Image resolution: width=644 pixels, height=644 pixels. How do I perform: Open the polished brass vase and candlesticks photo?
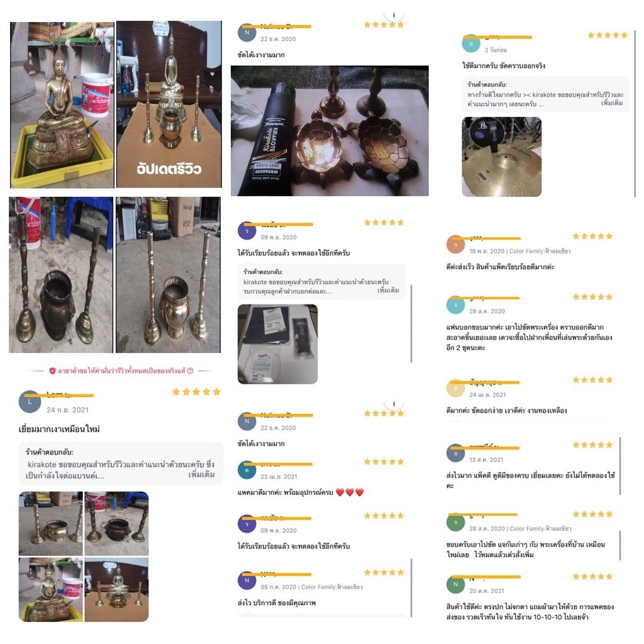(x=168, y=275)
